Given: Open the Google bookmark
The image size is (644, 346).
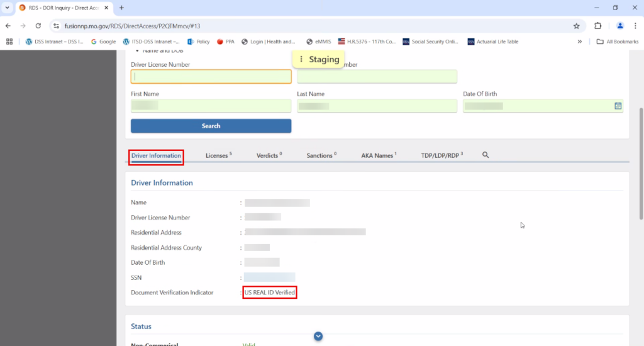Looking at the screenshot, I should (x=104, y=42).
